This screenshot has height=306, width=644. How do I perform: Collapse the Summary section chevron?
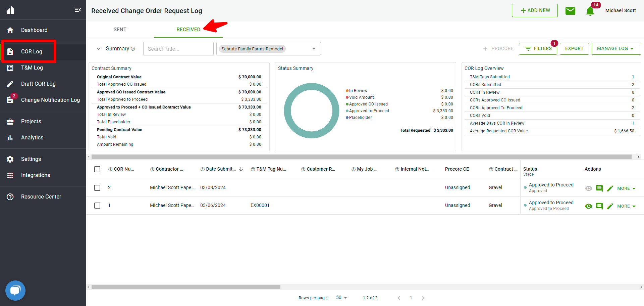[x=99, y=49]
